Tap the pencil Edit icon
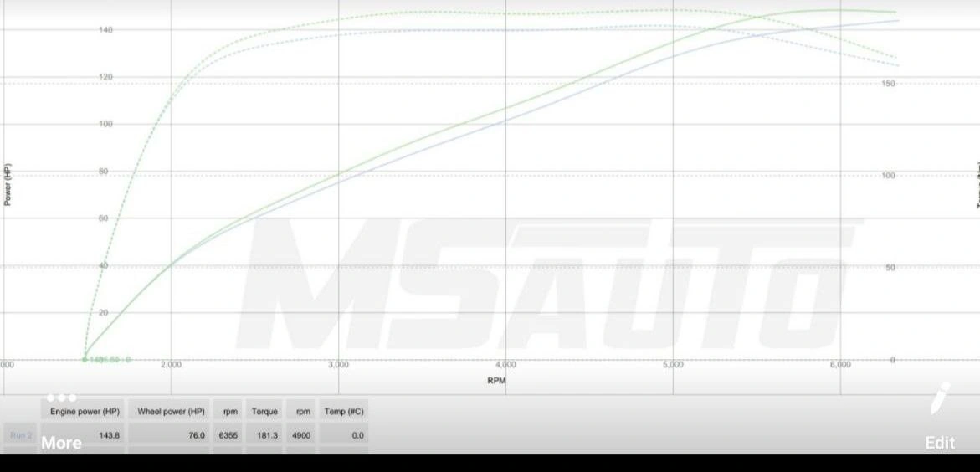This screenshot has width=980, height=472. point(939,399)
